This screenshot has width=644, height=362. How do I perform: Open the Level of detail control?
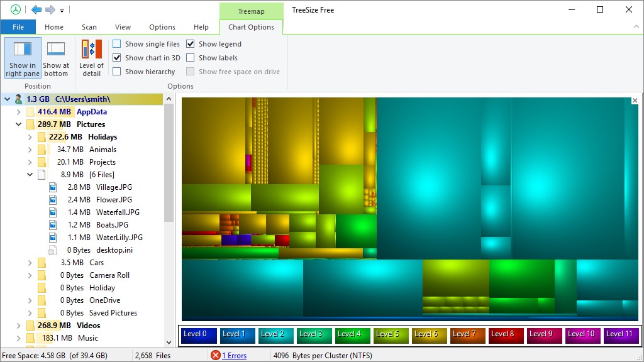pos(91,58)
